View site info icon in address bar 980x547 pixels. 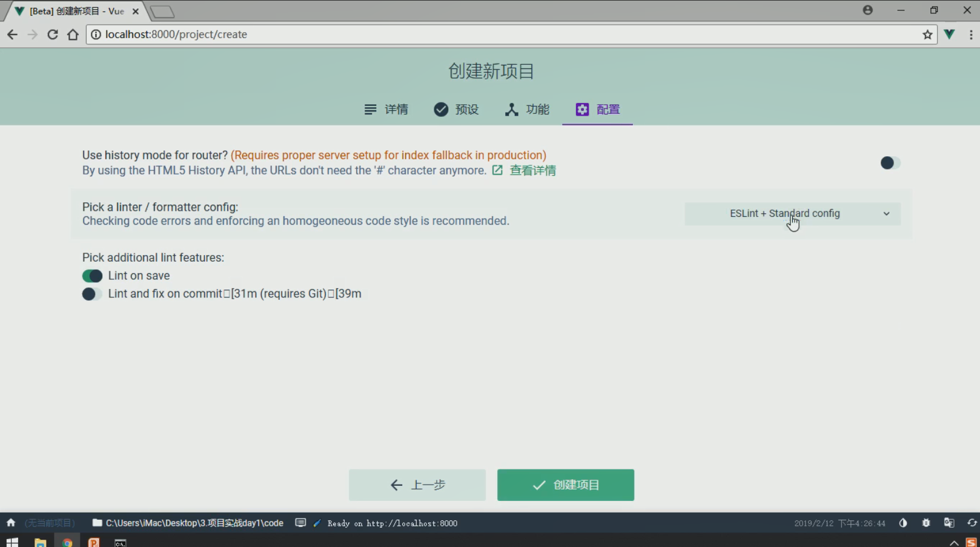(96, 35)
